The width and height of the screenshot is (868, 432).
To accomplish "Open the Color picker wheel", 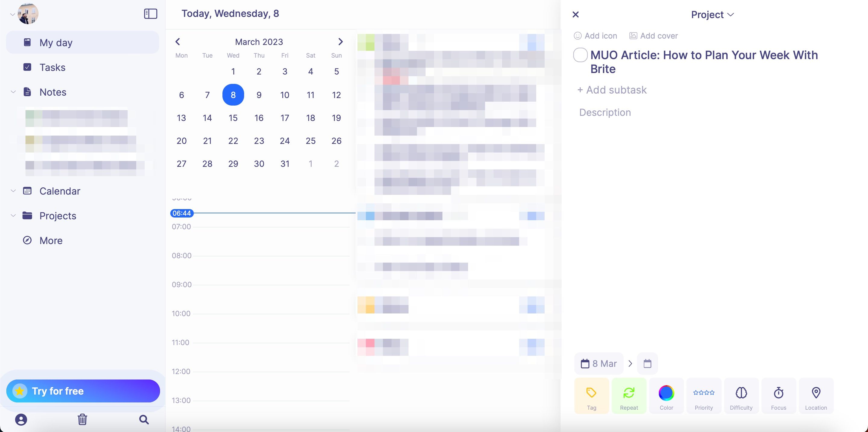I will pos(666,393).
